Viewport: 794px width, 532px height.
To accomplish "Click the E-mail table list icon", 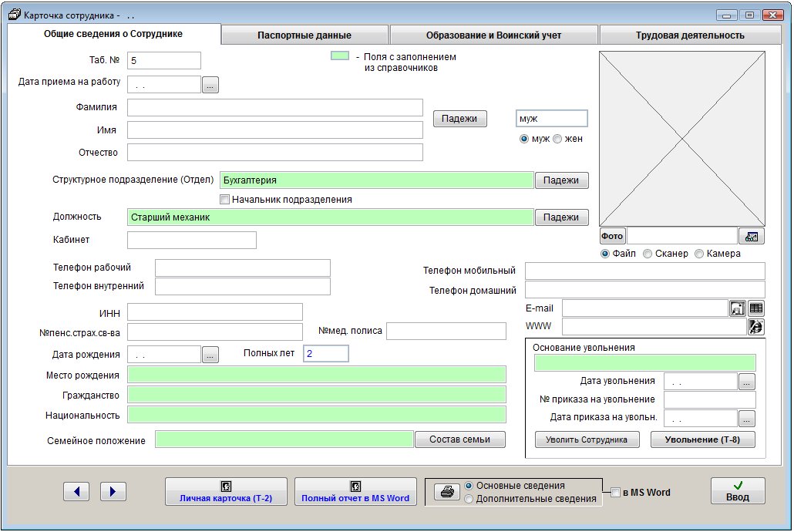I will pos(756,308).
